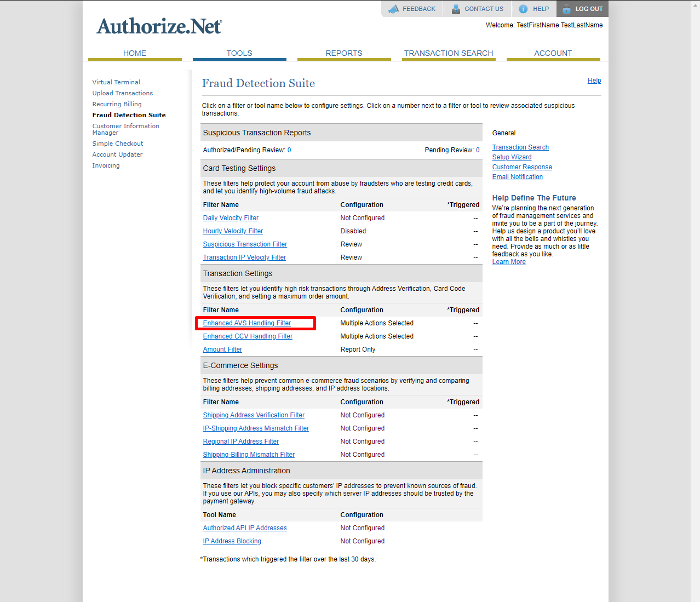The image size is (700, 602).
Task: Open the Amount Filter link
Action: tap(222, 349)
